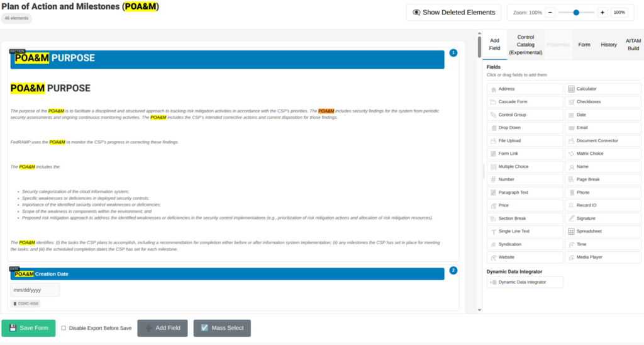Insert a Single Line Text field

tap(525, 231)
